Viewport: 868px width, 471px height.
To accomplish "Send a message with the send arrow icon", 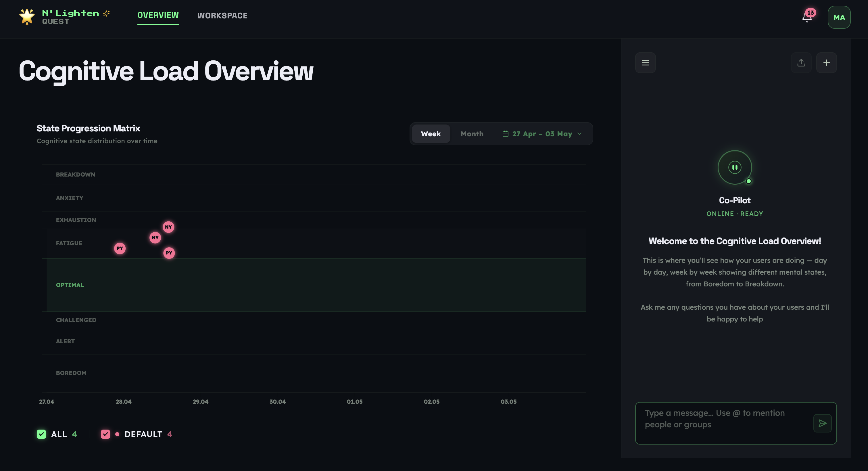I will pyautogui.click(x=823, y=424).
